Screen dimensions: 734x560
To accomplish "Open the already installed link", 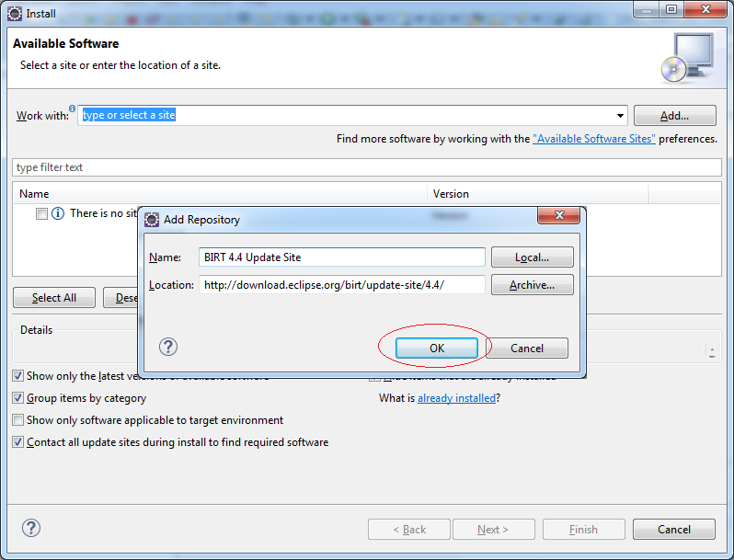I will click(x=456, y=398).
